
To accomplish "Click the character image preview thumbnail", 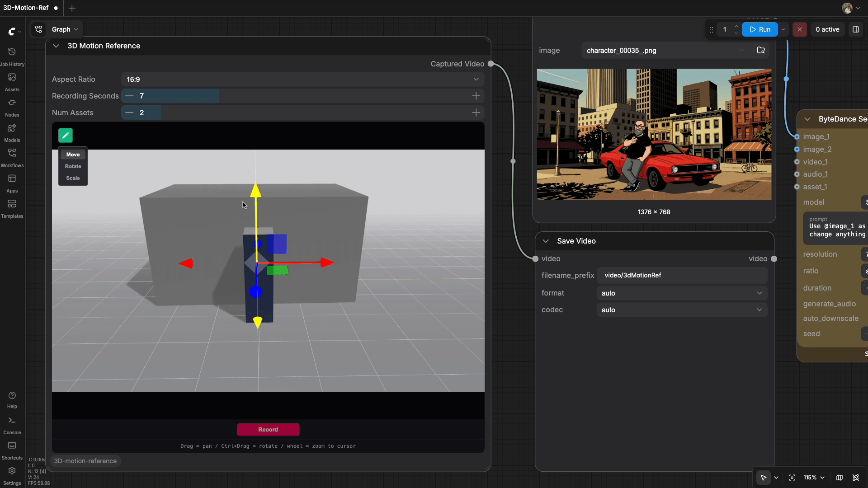I will tap(654, 134).
